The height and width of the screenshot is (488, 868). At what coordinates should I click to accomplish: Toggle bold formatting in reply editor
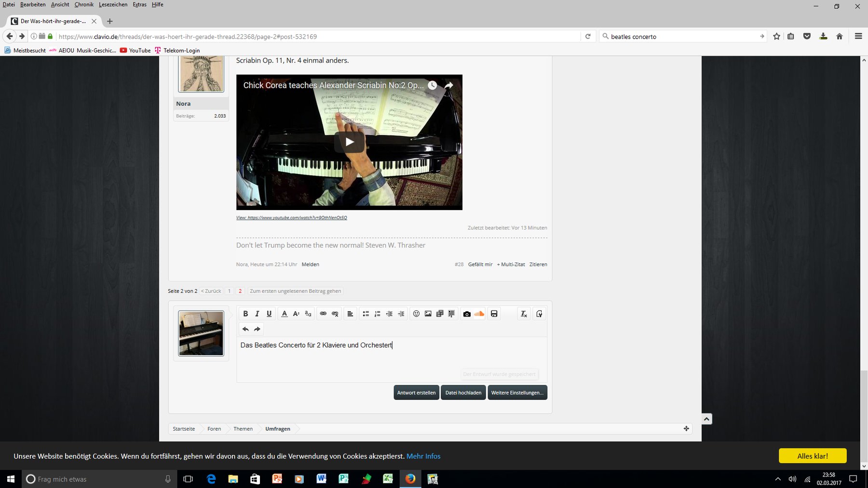245,314
